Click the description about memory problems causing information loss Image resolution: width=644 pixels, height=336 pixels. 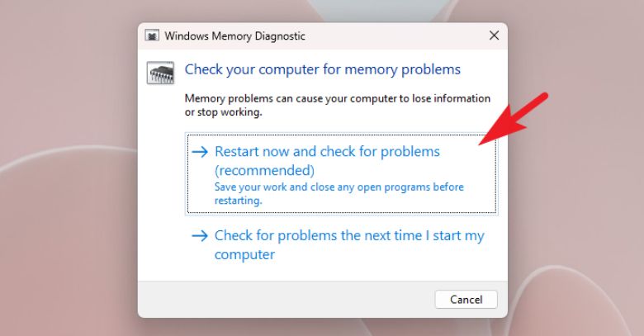click(337, 105)
